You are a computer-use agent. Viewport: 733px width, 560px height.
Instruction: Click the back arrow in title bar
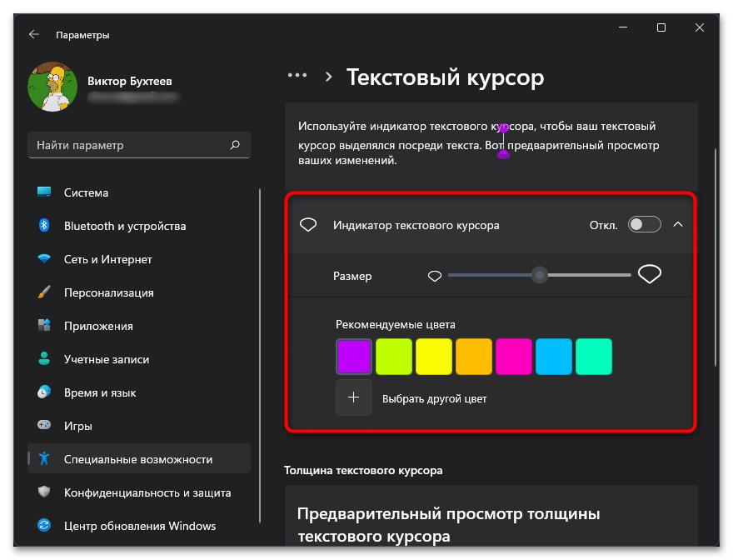coord(33,35)
